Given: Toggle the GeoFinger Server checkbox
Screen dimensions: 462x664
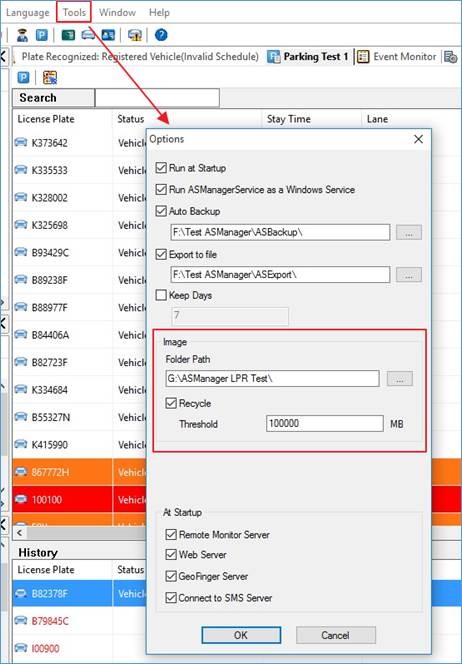Looking at the screenshot, I should tap(171, 576).
